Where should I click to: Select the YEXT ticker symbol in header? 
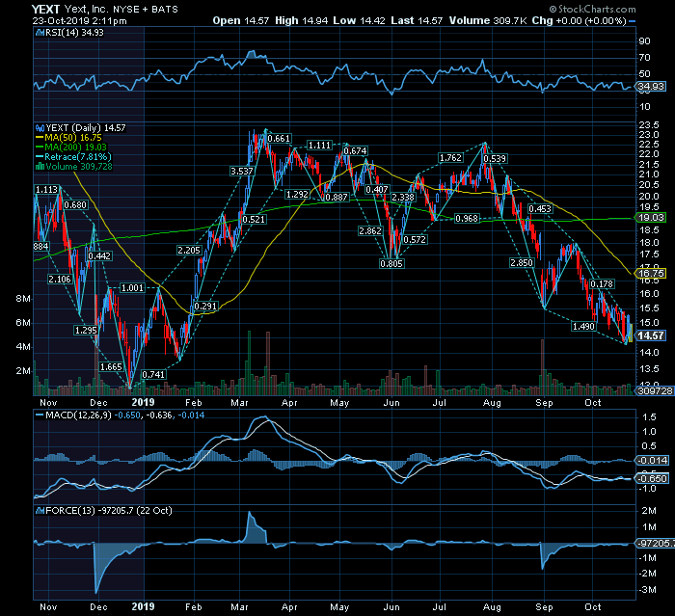coord(45,9)
